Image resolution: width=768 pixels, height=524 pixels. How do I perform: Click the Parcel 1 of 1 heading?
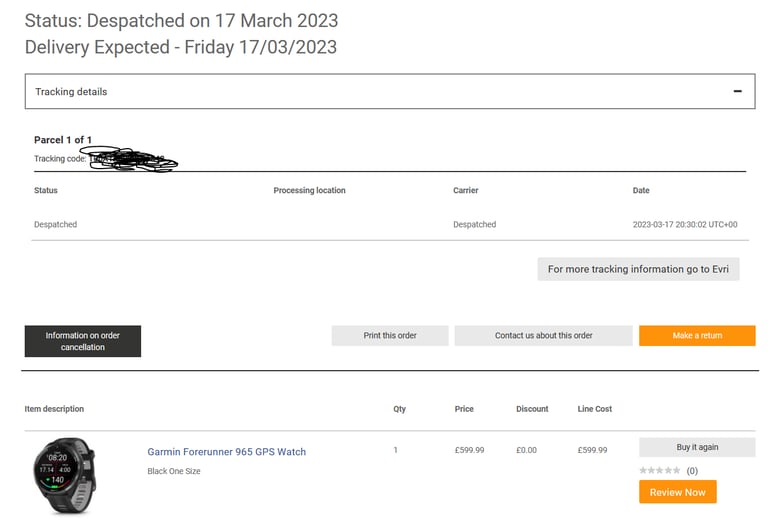[63, 140]
